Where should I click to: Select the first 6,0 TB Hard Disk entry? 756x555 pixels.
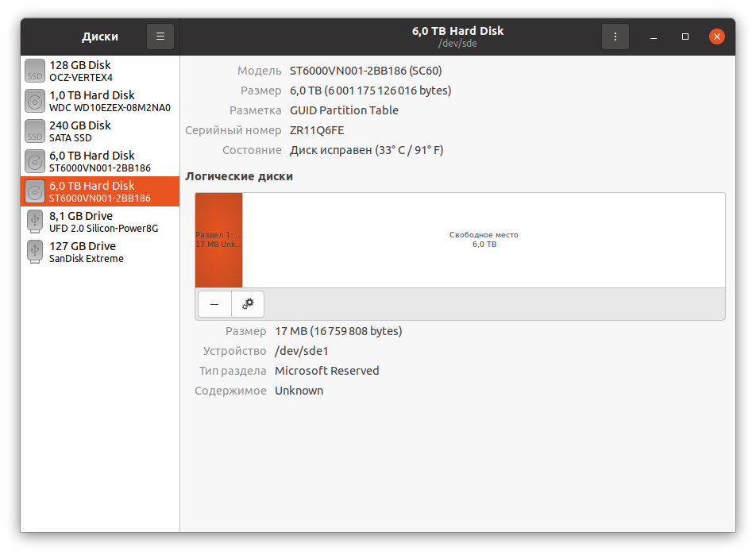point(100,161)
